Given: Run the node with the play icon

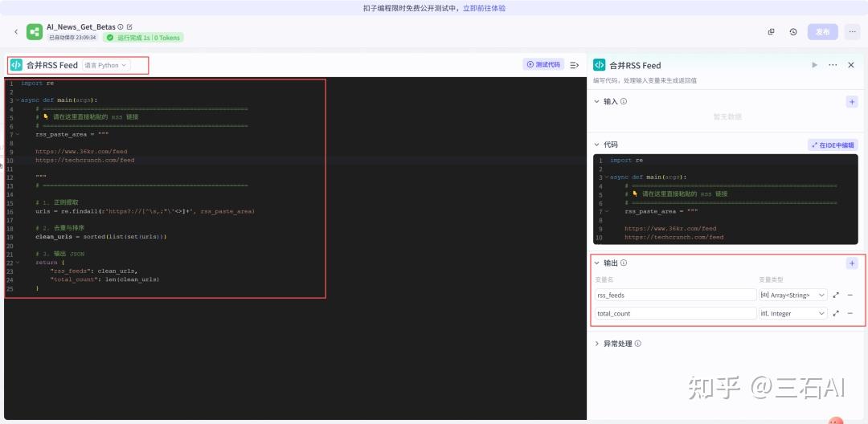Looking at the screenshot, I should 814,65.
